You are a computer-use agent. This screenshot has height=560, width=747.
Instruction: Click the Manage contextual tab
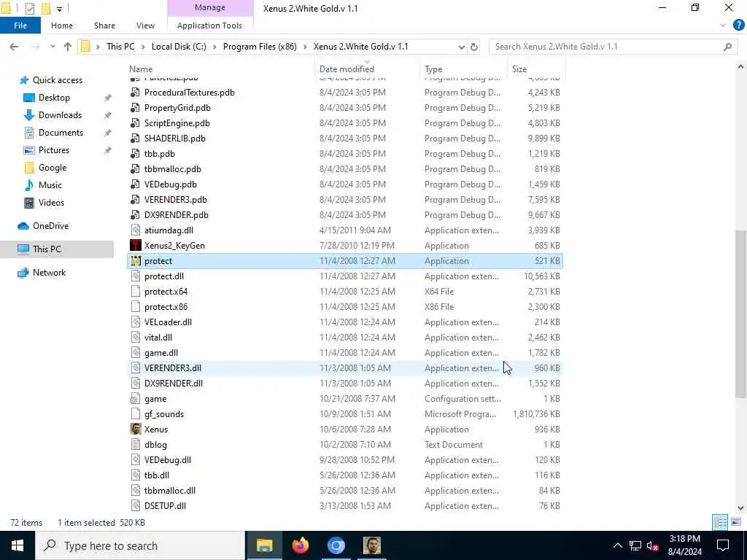coord(210,7)
